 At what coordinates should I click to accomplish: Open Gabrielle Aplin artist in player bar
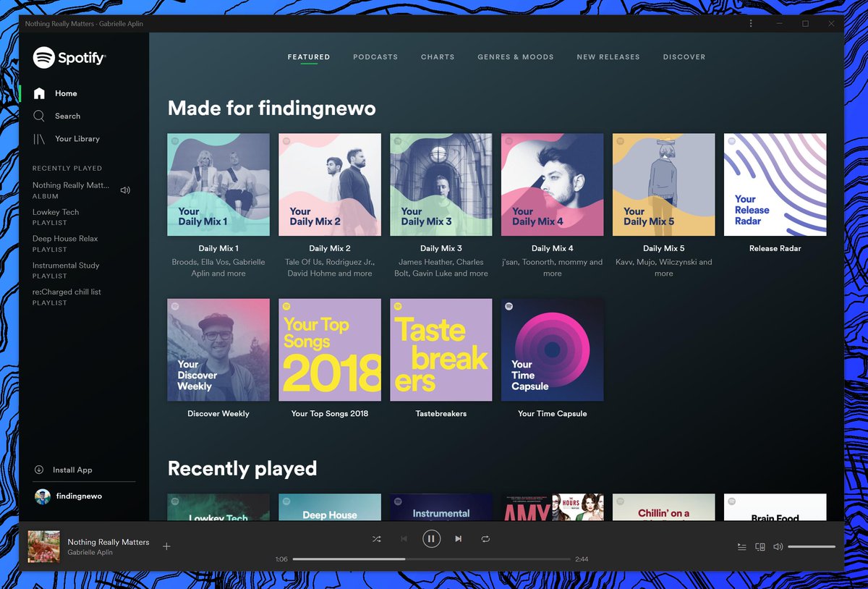point(90,553)
